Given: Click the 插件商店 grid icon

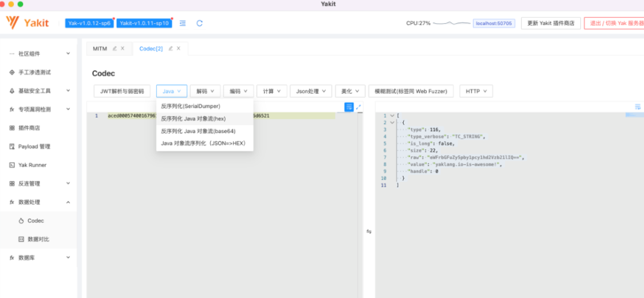Looking at the screenshot, I should coord(12,128).
